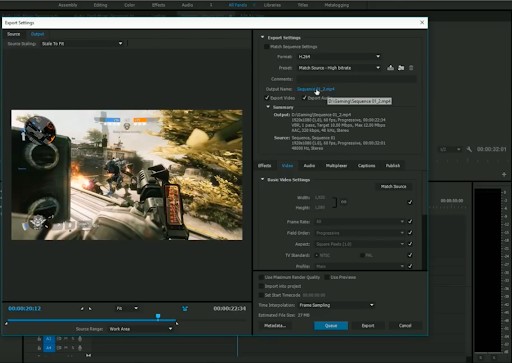Click the A3 track lock icon
512x363 pixels.
pyautogui.click(x=39, y=339)
